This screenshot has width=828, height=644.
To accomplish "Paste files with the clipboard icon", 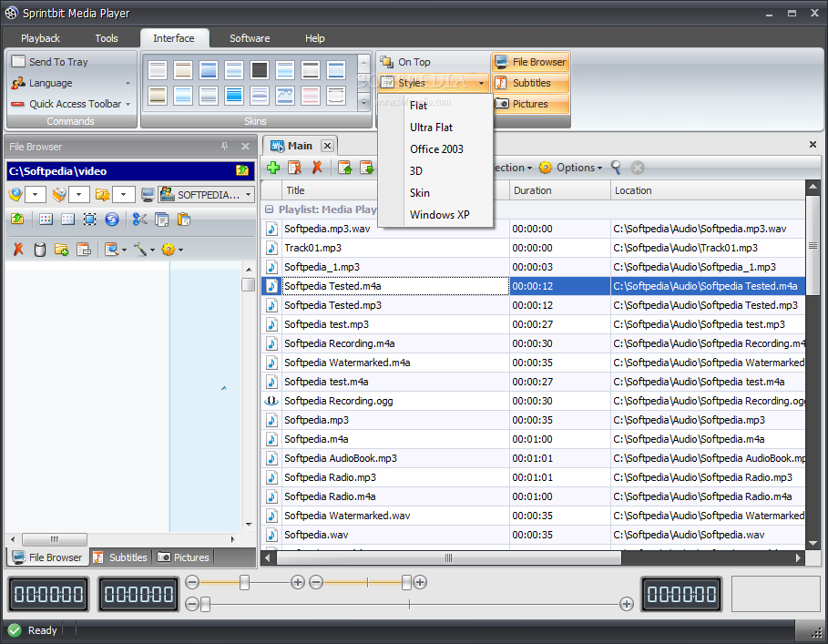I will click(x=184, y=219).
